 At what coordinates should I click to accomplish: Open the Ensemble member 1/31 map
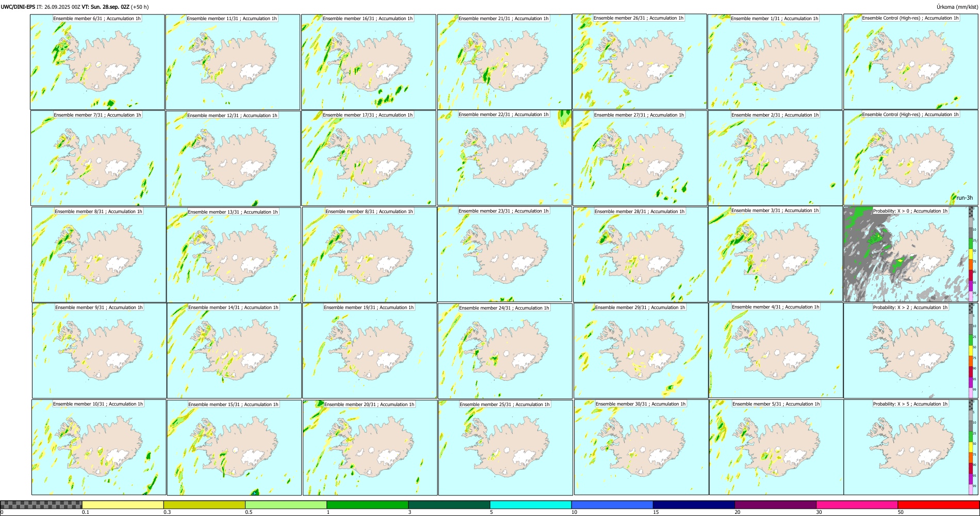(775, 62)
